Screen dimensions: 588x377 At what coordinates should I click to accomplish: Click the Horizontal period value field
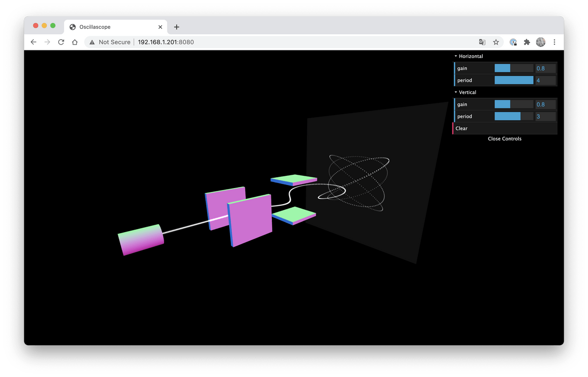(544, 80)
